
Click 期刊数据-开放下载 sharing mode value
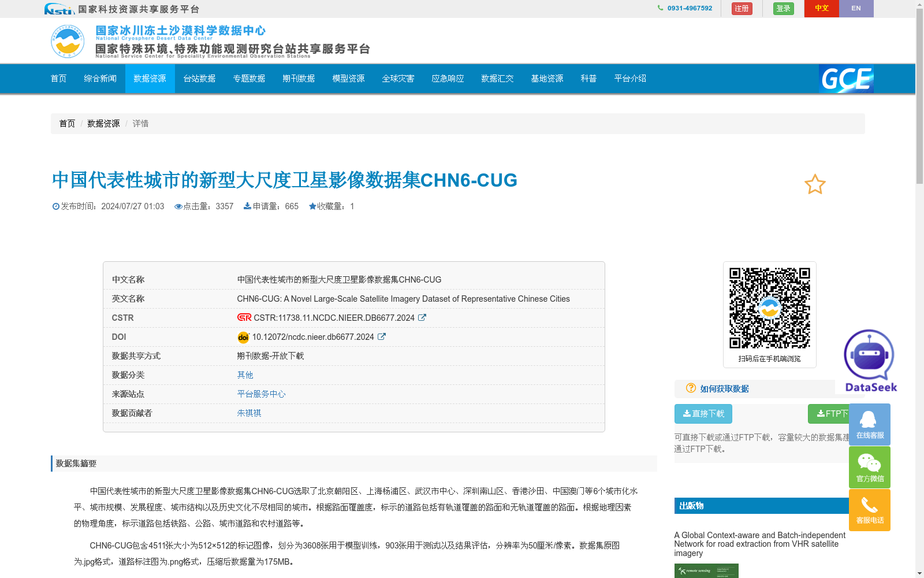pos(270,356)
